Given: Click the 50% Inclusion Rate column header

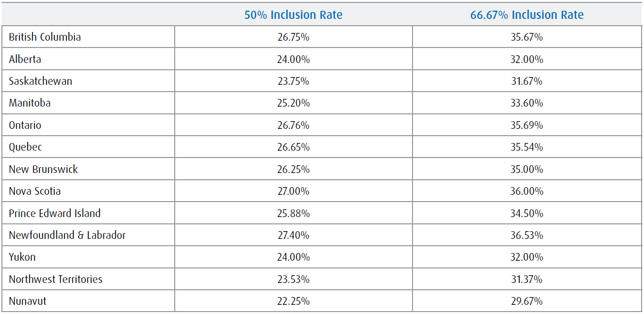Looking at the screenshot, I should (293, 15).
